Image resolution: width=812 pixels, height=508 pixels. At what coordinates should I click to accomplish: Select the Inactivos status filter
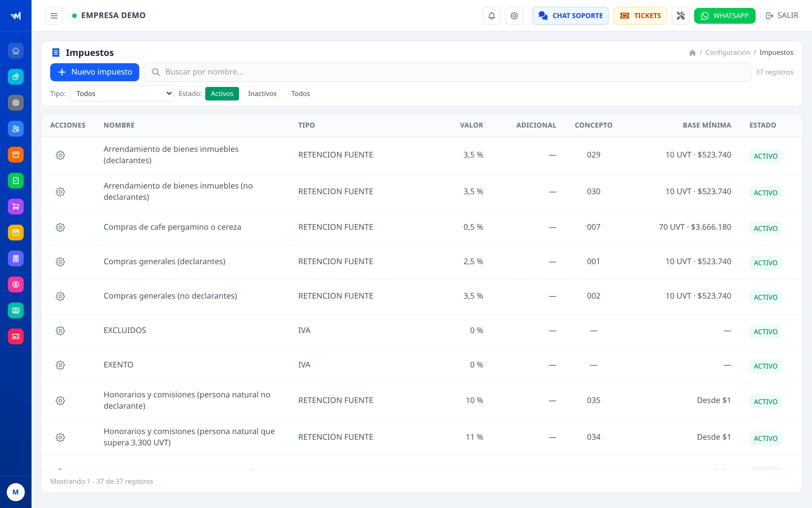[262, 93]
